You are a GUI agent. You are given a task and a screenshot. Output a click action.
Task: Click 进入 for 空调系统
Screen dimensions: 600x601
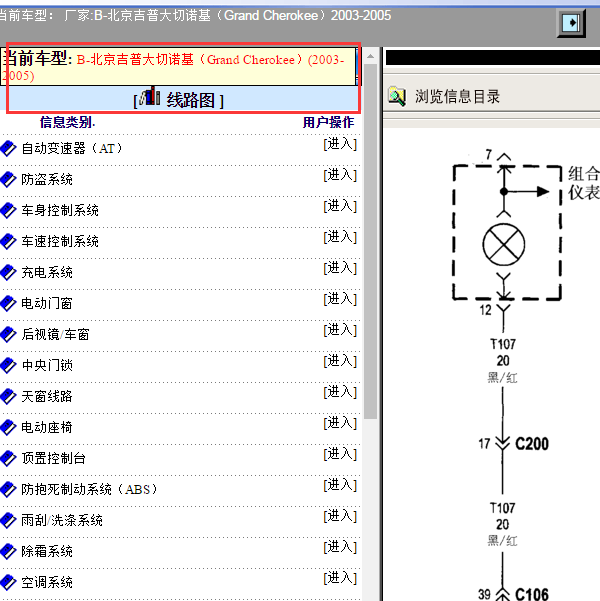340,579
